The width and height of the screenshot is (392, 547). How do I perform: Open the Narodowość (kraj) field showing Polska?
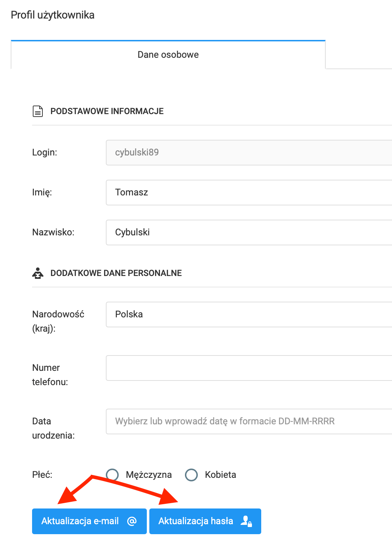(x=249, y=314)
